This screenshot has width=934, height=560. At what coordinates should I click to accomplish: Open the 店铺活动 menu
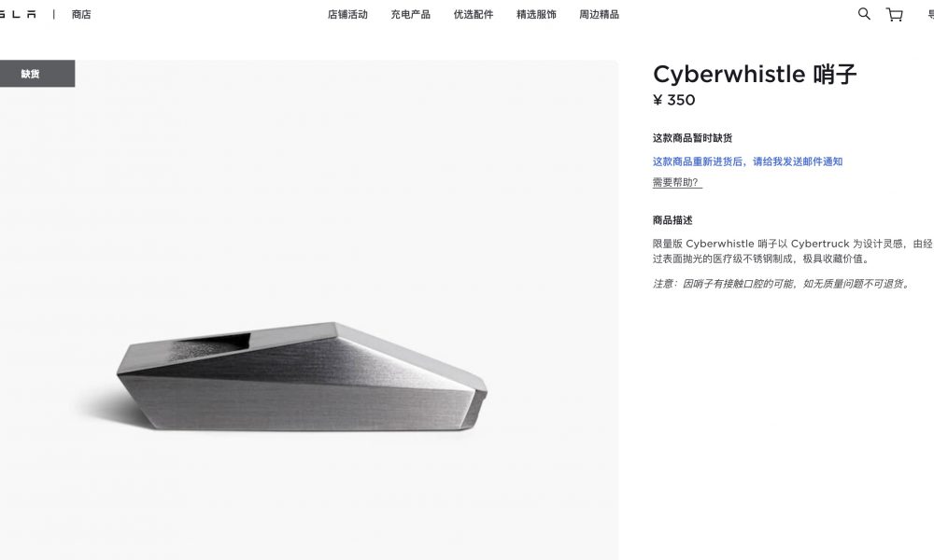pos(347,14)
